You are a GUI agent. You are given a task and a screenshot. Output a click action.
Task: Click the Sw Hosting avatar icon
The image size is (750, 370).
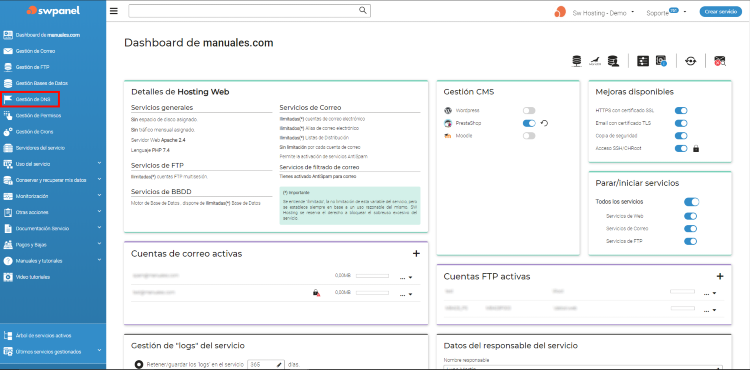560,12
